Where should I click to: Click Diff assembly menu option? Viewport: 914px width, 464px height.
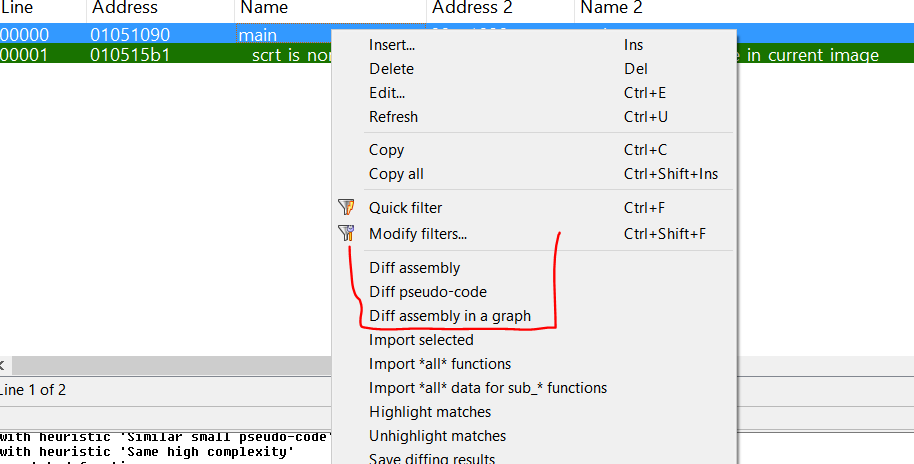[414, 268]
